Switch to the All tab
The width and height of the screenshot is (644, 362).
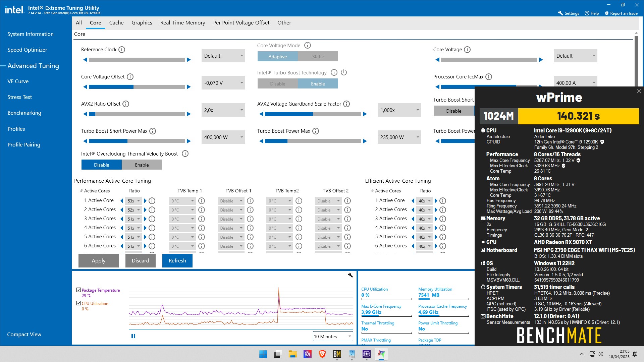tap(79, 22)
